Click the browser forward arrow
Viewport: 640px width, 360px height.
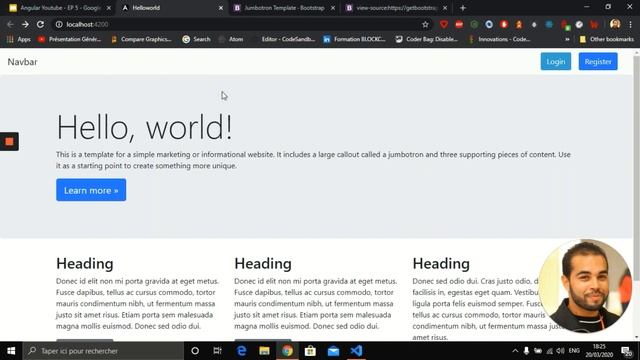pyautogui.click(x=25, y=24)
